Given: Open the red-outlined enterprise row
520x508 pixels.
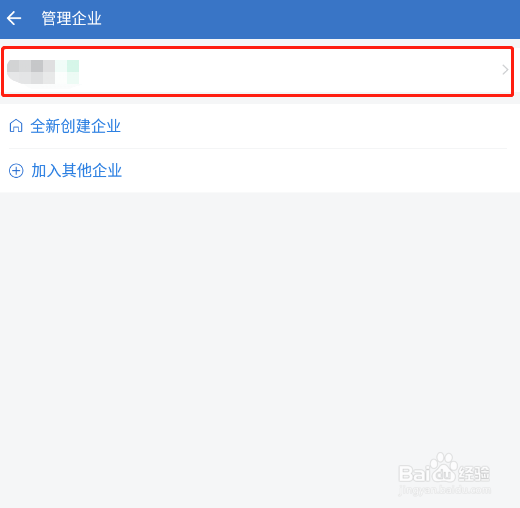Looking at the screenshot, I should click(258, 71).
